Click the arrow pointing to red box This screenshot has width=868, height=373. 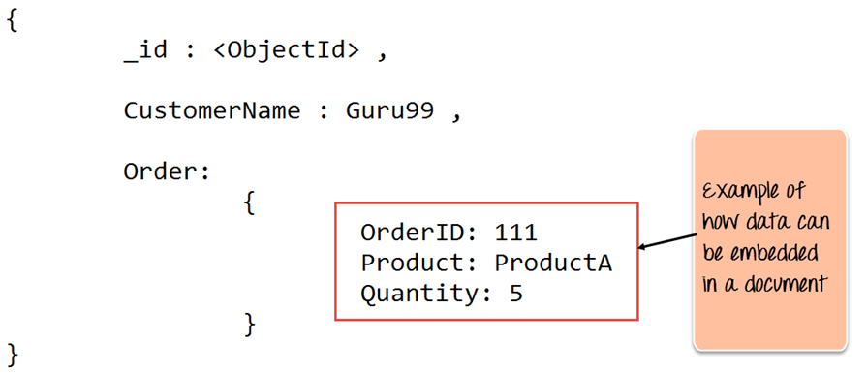(x=667, y=242)
